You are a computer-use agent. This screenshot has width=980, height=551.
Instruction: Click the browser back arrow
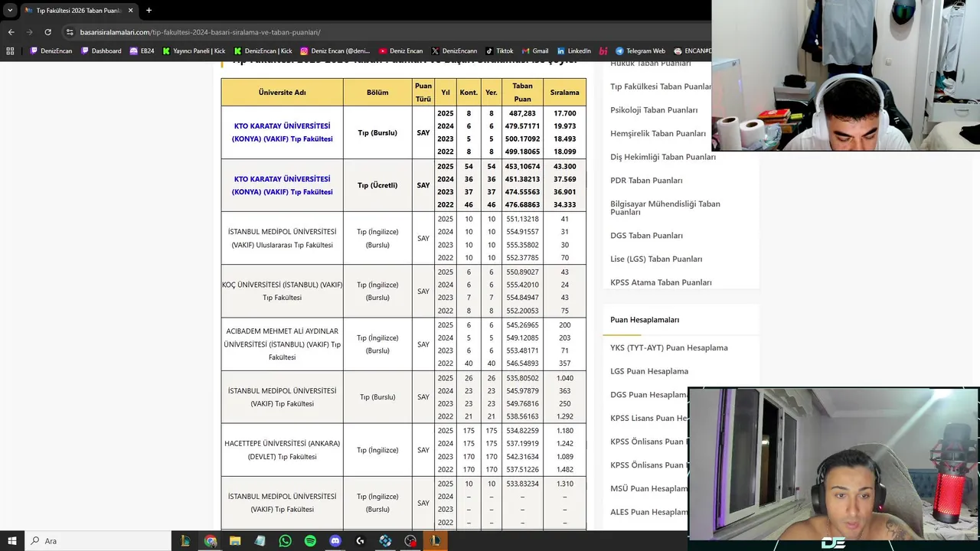(x=11, y=32)
